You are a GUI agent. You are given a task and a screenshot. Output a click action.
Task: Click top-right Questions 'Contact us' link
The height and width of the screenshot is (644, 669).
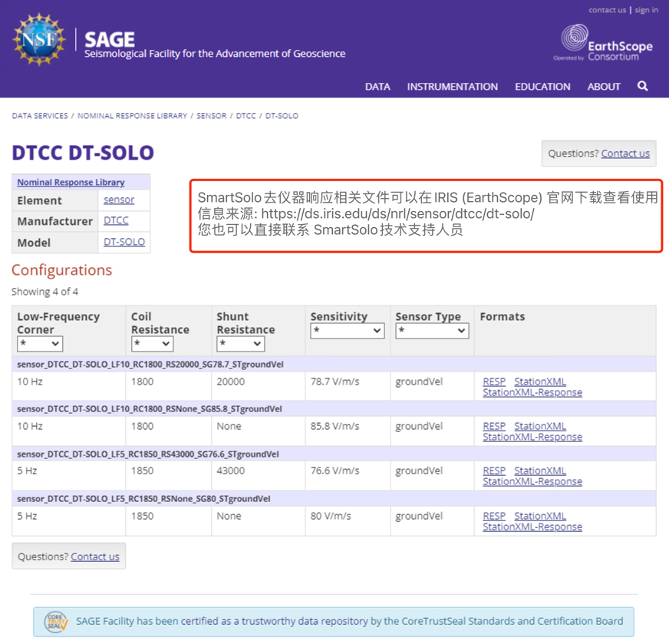coord(625,154)
